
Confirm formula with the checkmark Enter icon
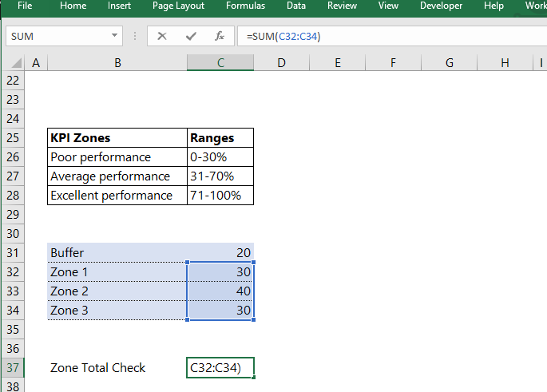[x=191, y=36]
